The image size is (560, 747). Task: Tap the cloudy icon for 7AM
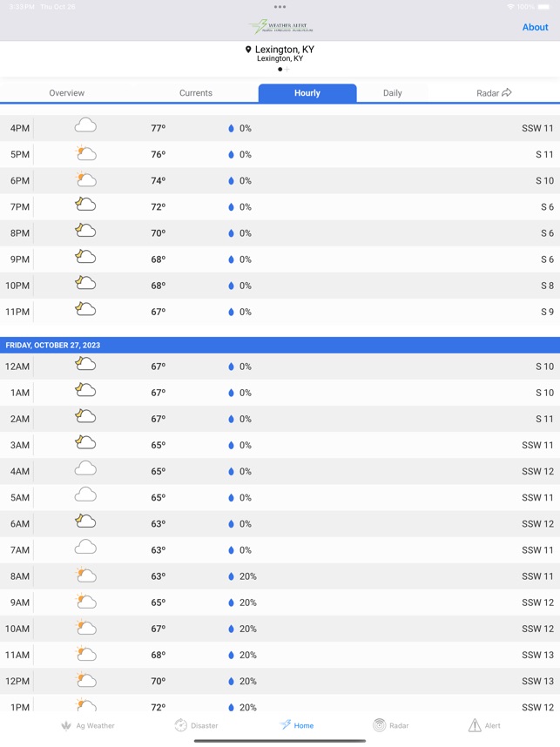(x=85, y=548)
